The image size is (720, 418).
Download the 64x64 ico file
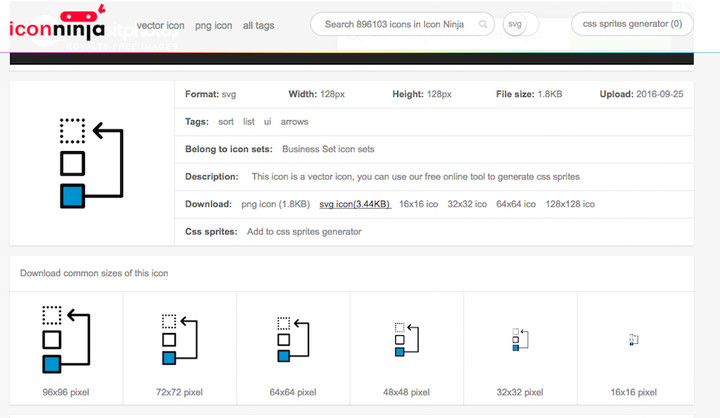pos(516,204)
